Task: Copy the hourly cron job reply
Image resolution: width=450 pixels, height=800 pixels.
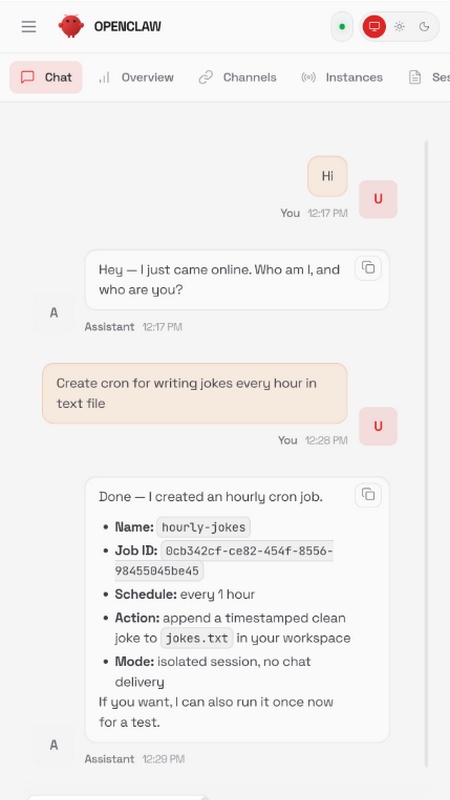Action: (x=368, y=494)
